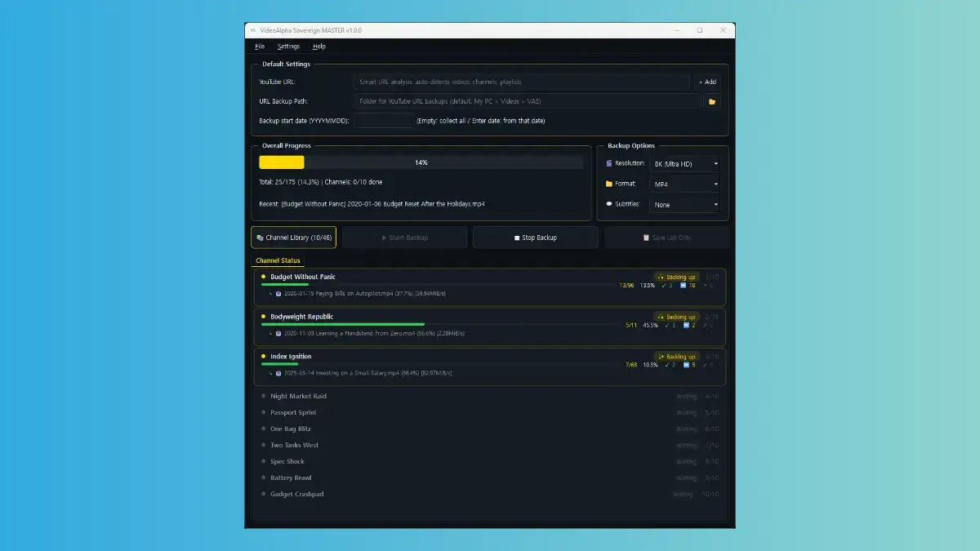Click the Format folder icon
980x551 pixels.
pos(608,184)
